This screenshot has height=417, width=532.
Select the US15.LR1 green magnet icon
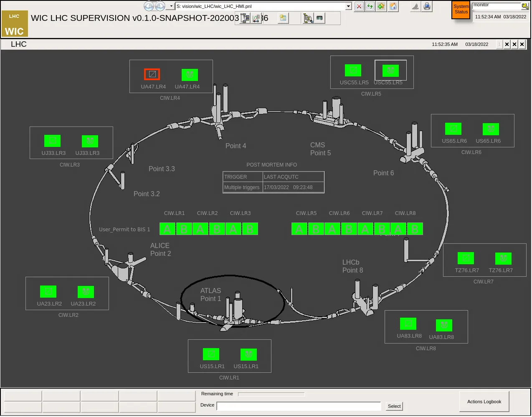(x=248, y=354)
